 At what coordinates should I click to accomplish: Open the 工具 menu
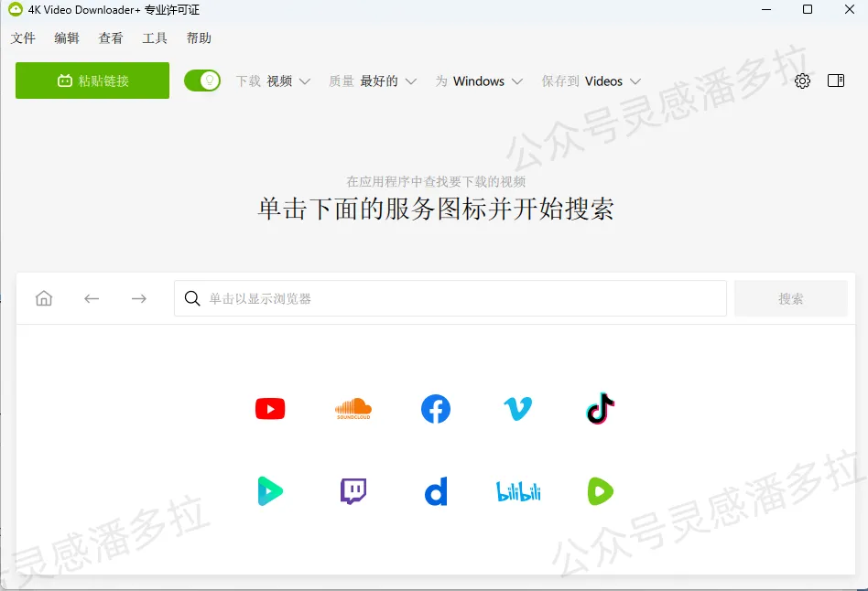(155, 38)
